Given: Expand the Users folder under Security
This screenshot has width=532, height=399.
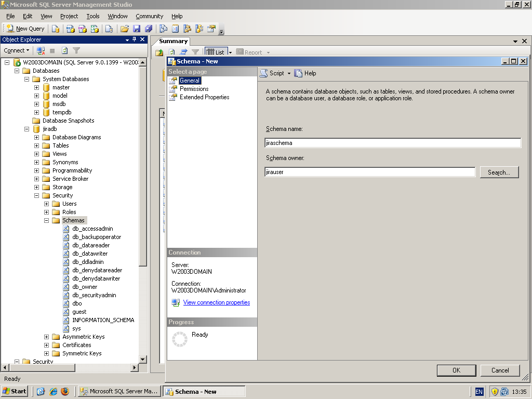Looking at the screenshot, I should [46, 204].
